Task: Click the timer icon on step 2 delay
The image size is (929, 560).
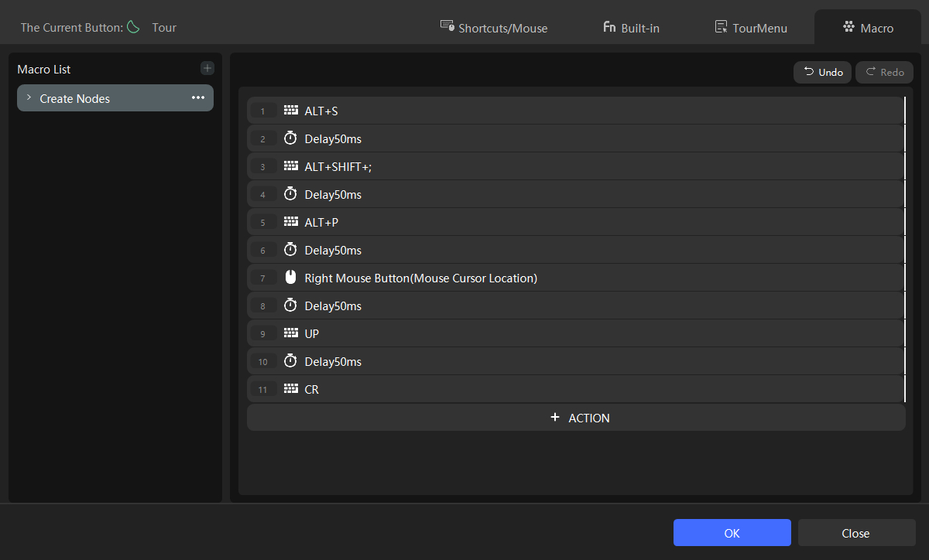Action: pos(290,139)
